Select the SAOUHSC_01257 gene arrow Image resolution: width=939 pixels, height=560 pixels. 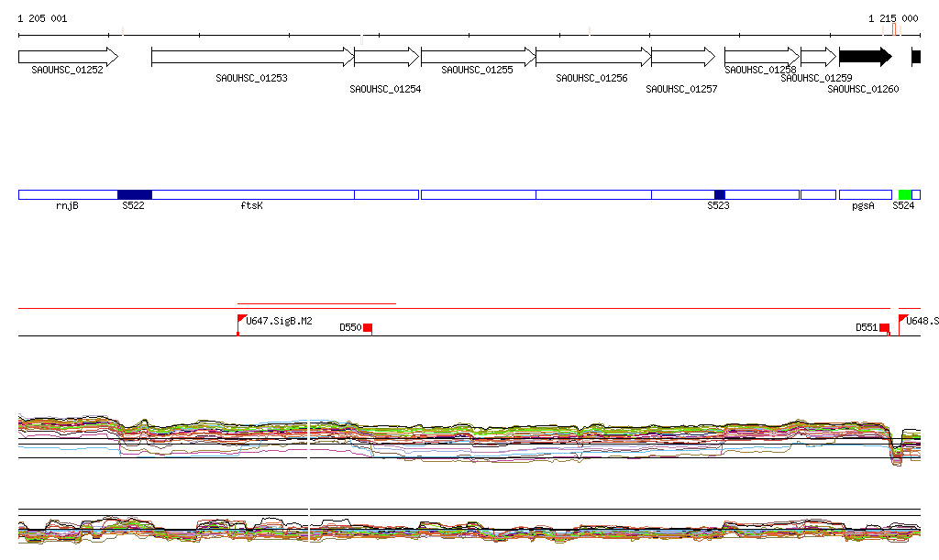683,57
